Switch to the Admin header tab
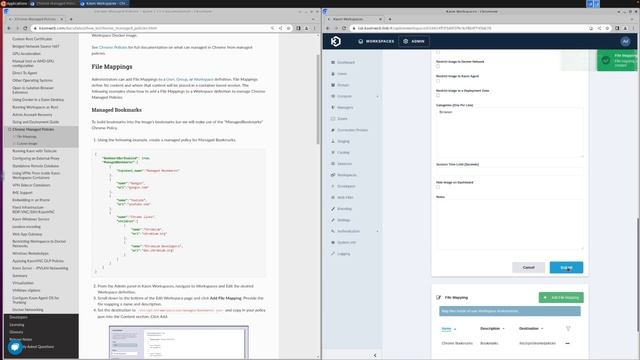Viewport: 640px width, 360px height. (414, 41)
